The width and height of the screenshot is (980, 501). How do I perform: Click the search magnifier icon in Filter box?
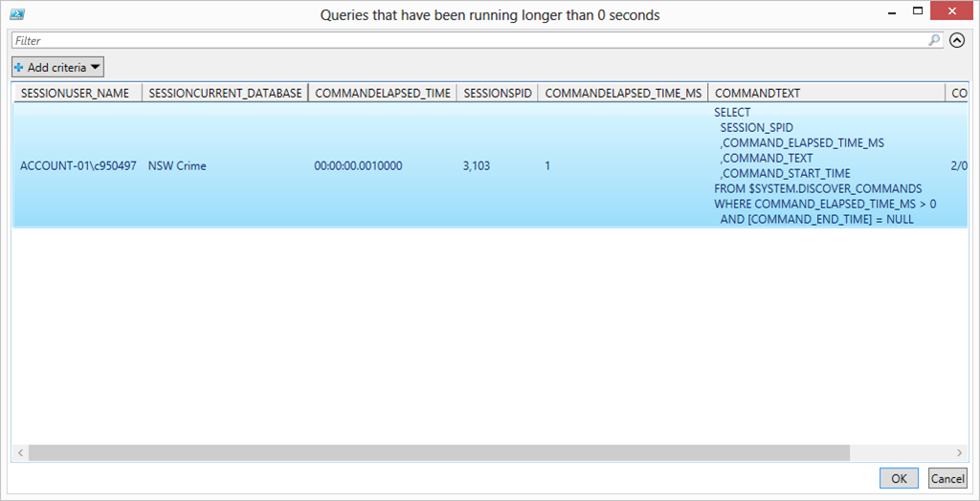934,40
